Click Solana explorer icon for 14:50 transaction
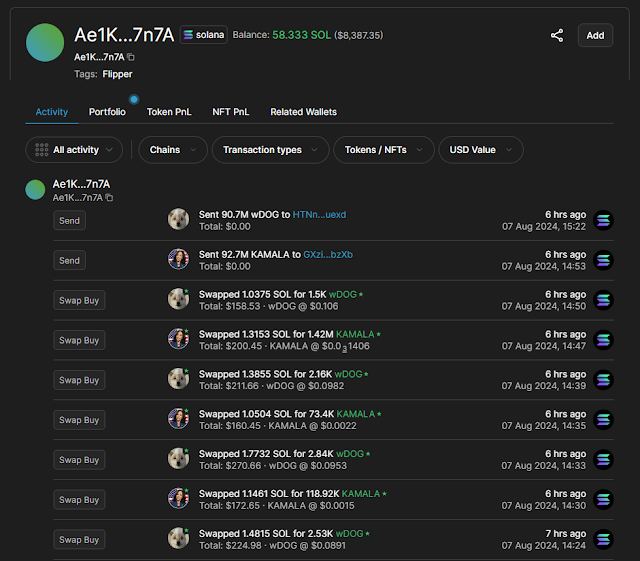Image resolution: width=640 pixels, height=561 pixels. tap(603, 300)
